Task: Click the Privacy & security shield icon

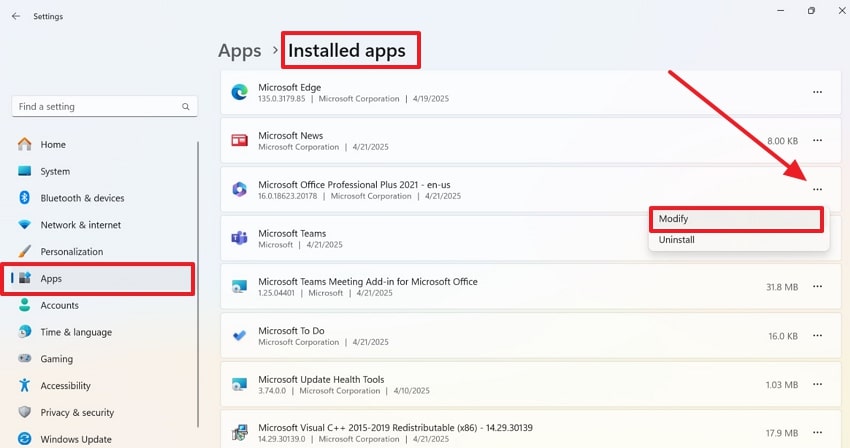Action: (x=24, y=412)
